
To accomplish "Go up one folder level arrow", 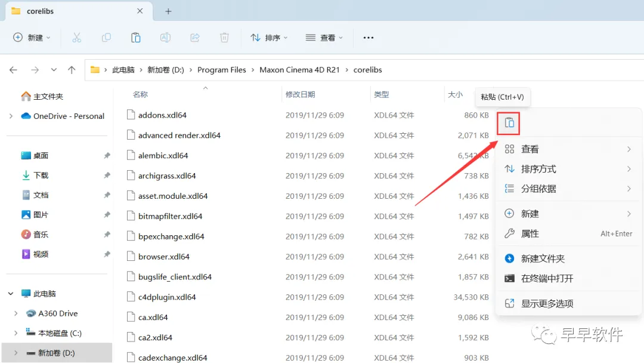I will point(72,70).
